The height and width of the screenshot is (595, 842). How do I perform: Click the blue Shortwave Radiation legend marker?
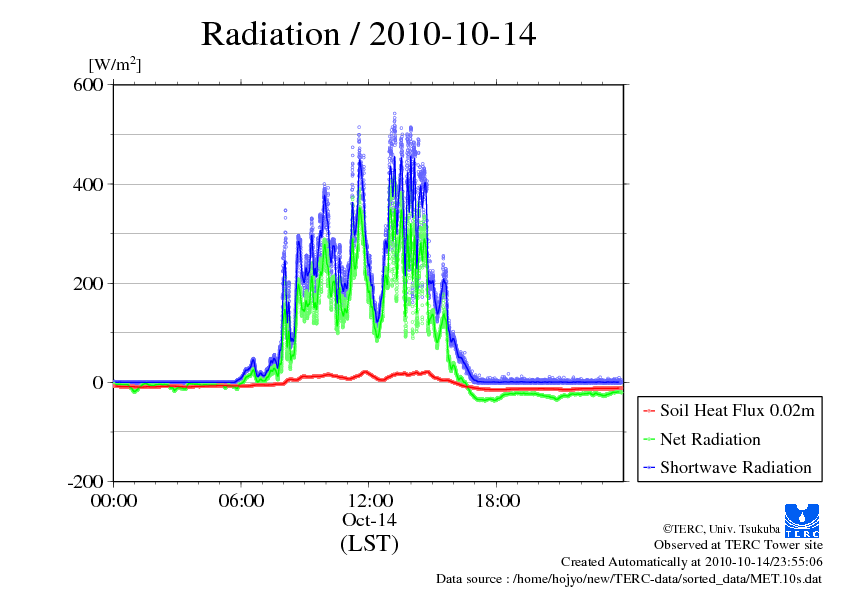(x=649, y=468)
